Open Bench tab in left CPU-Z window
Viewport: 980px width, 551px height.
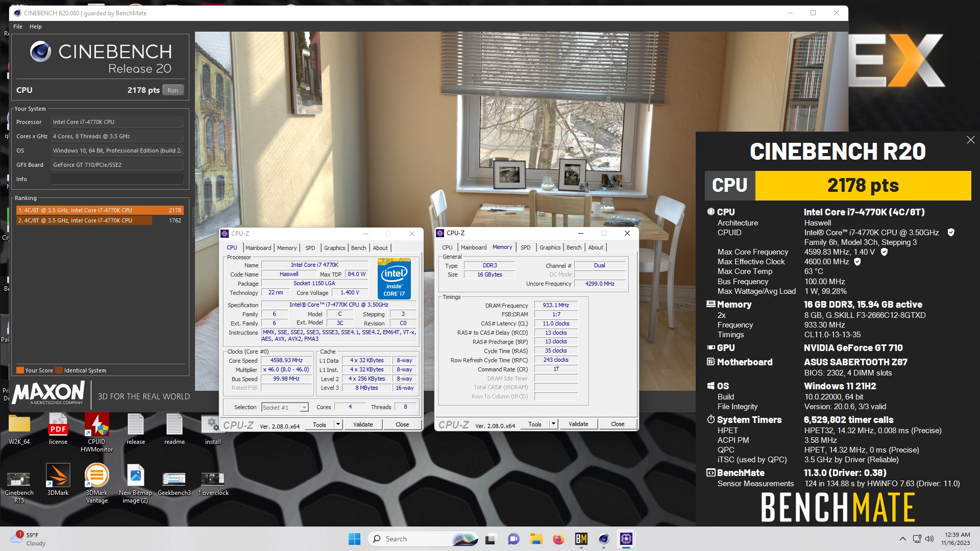click(x=359, y=248)
